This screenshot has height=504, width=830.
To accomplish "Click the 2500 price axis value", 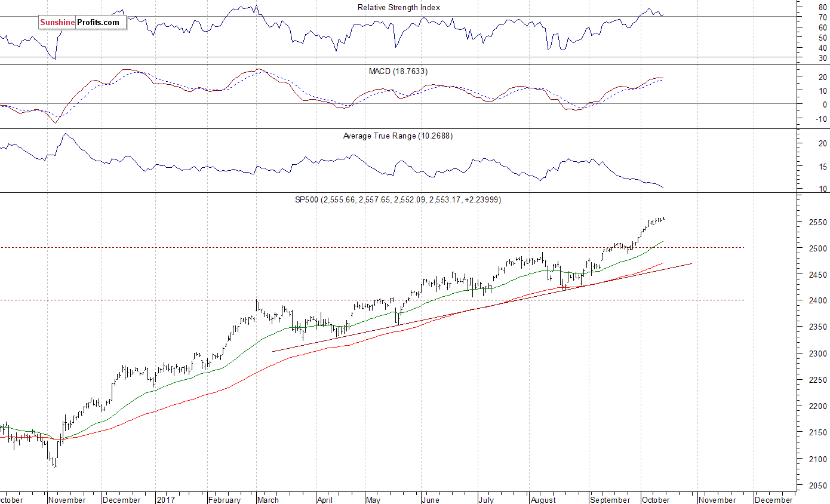I will [818, 248].
